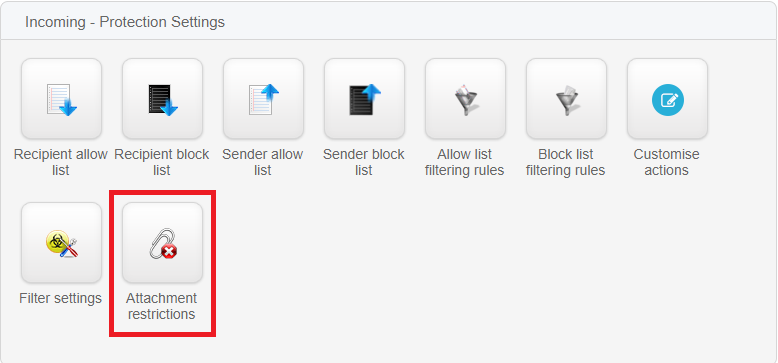Open Allow list filtering rules funnel icon

(x=465, y=99)
